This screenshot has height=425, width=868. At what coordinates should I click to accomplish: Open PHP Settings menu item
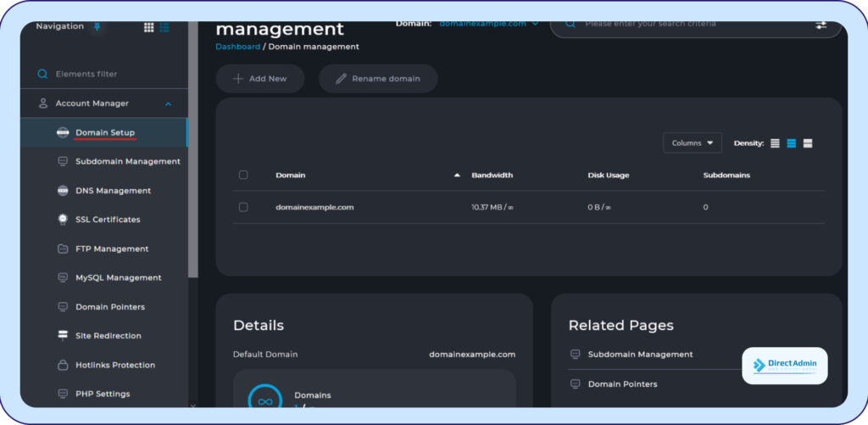pyautogui.click(x=103, y=394)
